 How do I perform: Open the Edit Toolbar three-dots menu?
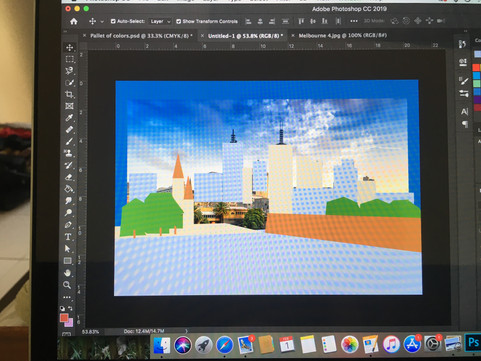(67, 297)
